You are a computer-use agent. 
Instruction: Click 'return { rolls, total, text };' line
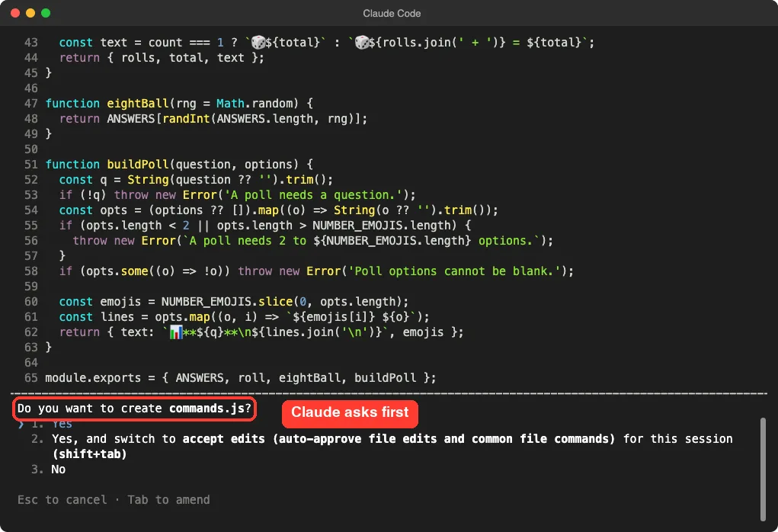[162, 58]
